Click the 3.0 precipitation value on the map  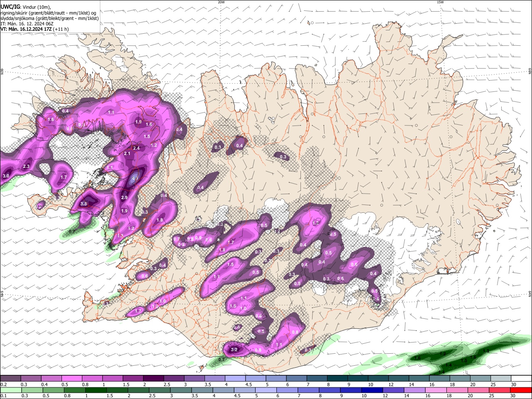6,176
